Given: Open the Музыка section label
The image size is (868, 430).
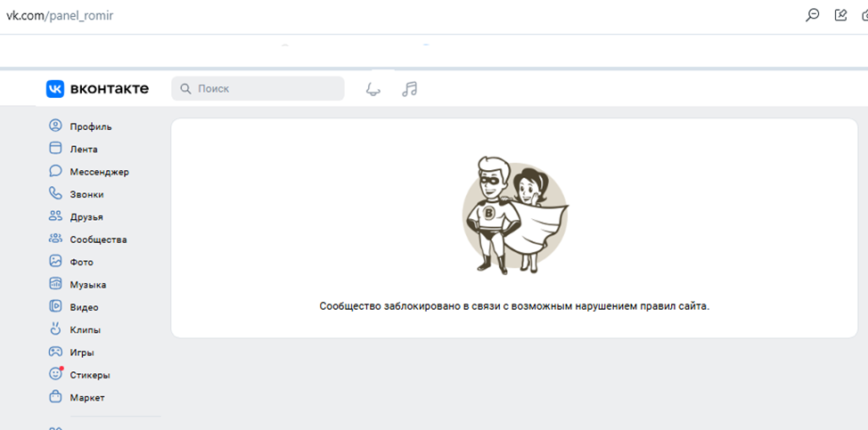Looking at the screenshot, I should click(88, 285).
